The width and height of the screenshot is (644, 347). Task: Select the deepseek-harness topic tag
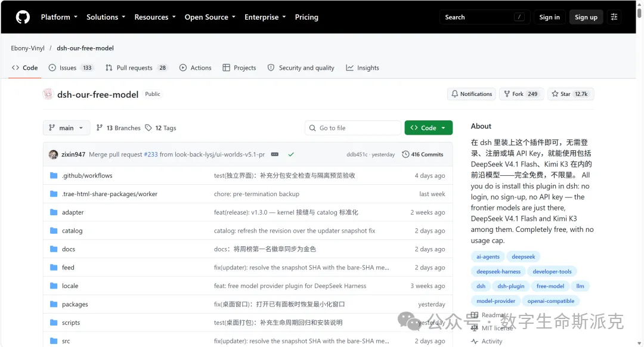pos(498,271)
